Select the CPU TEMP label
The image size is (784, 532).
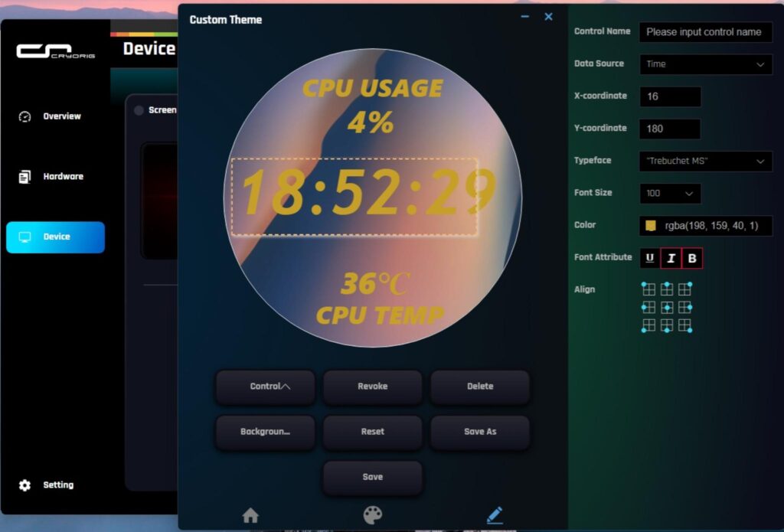(380, 315)
